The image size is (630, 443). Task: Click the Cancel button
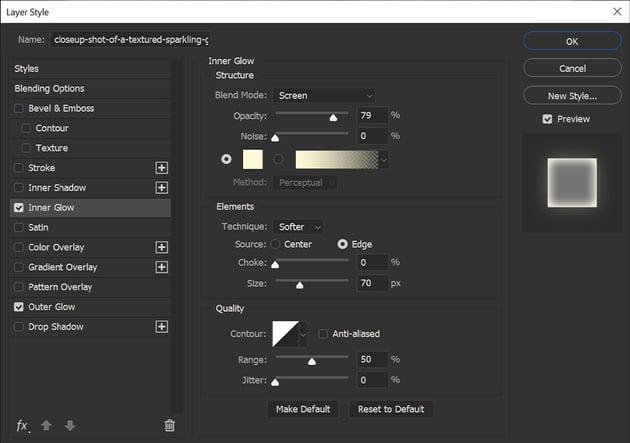[572, 69]
